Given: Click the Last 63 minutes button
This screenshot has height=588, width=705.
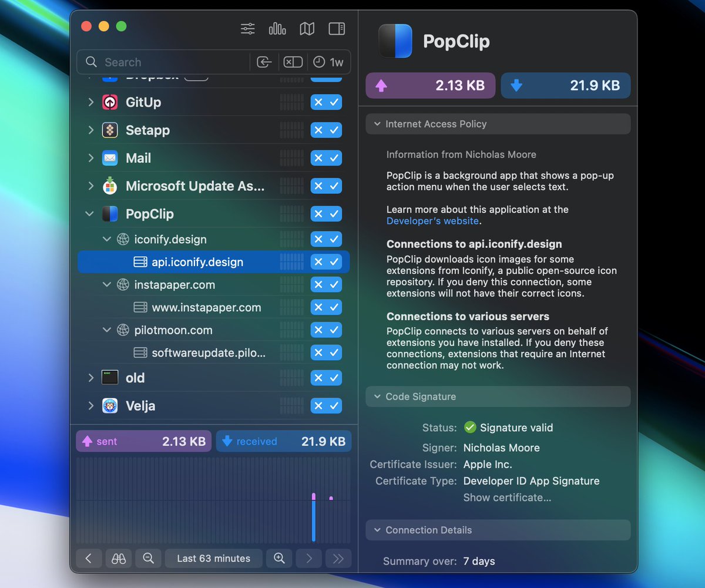Looking at the screenshot, I should [x=214, y=559].
